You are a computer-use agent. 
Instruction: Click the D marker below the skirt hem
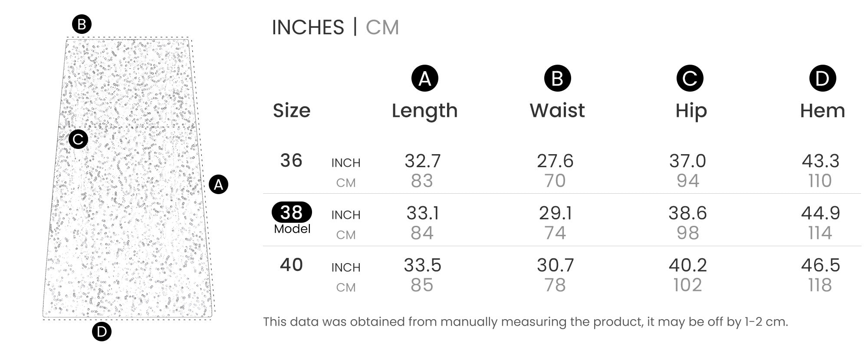click(102, 332)
